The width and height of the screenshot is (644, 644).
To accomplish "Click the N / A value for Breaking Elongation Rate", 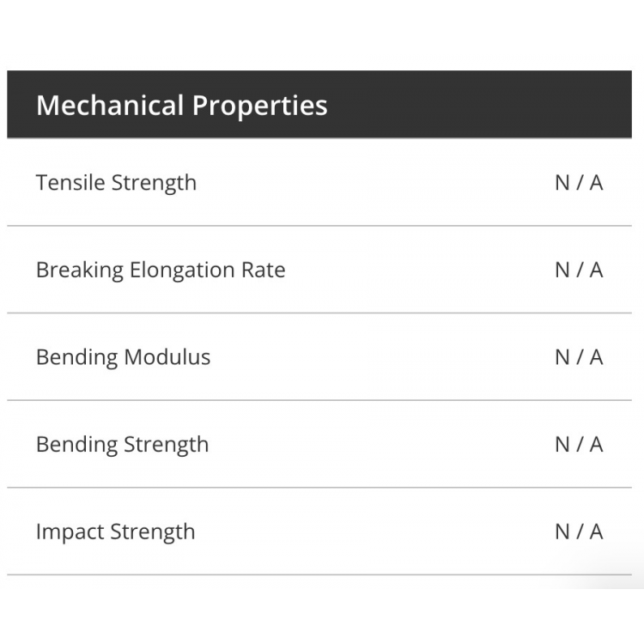I will [579, 270].
